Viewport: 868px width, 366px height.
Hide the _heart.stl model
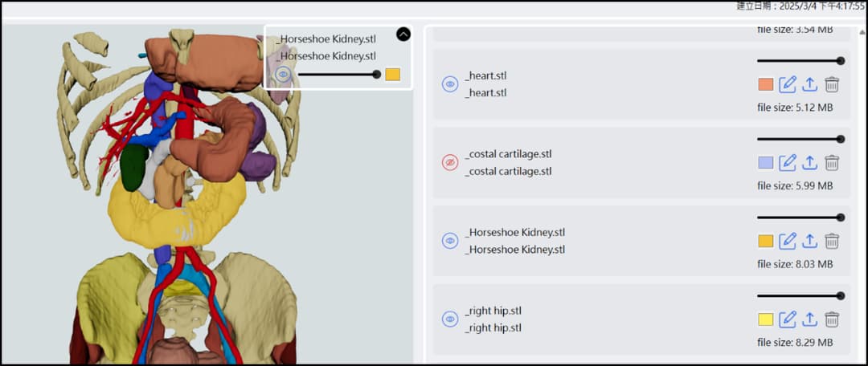450,84
